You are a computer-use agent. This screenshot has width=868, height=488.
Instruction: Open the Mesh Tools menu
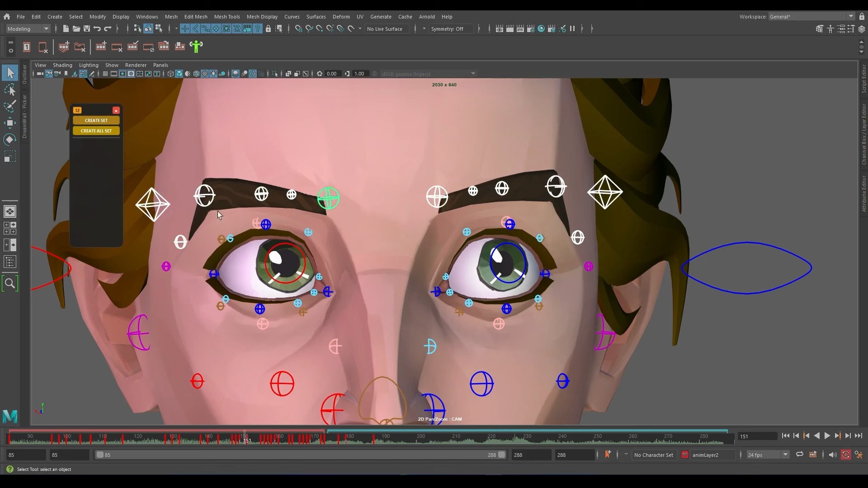click(x=226, y=16)
